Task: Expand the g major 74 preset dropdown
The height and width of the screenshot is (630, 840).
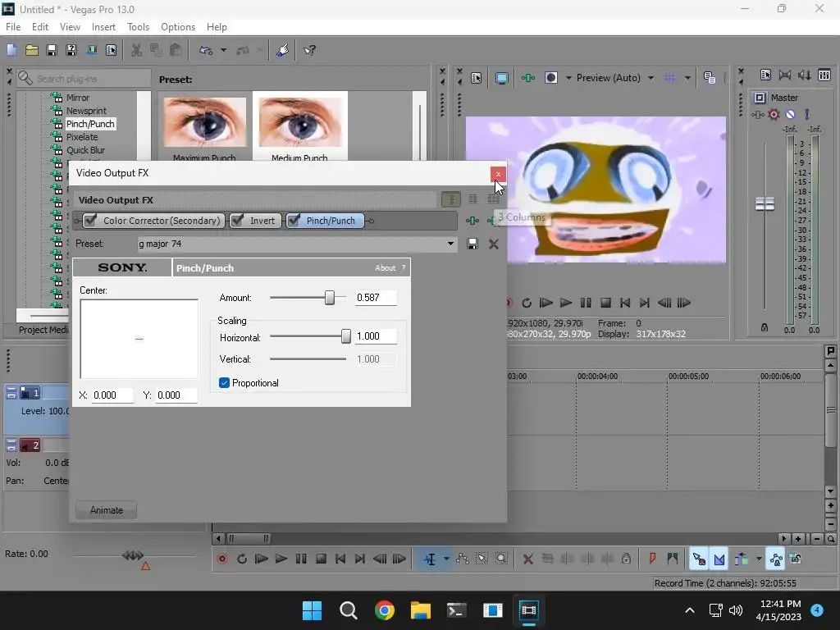Action: point(450,244)
